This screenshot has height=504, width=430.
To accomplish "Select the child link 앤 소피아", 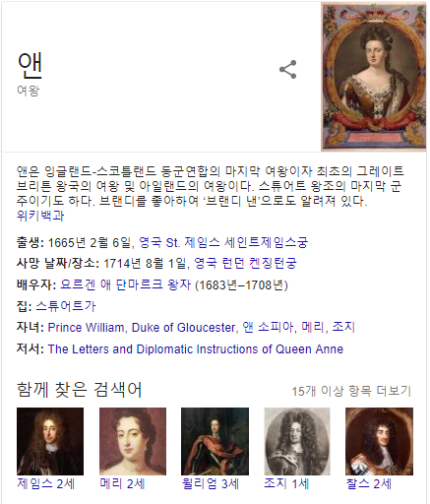I will 268,327.
